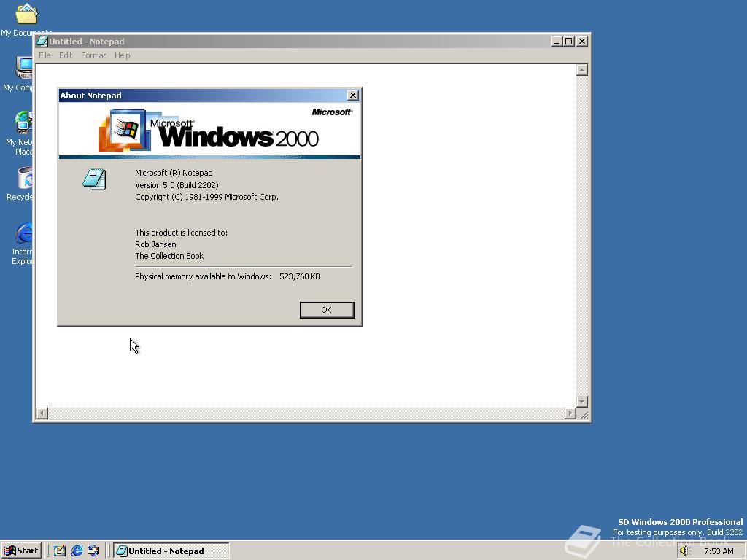Click the 'Version 5.0 (Build 2202)' text
The width and height of the screenshot is (747, 560).
177,185
